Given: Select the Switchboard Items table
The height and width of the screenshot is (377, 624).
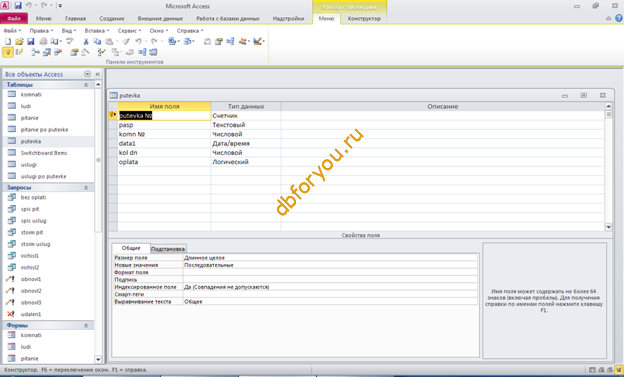Looking at the screenshot, I should pyautogui.click(x=44, y=153).
